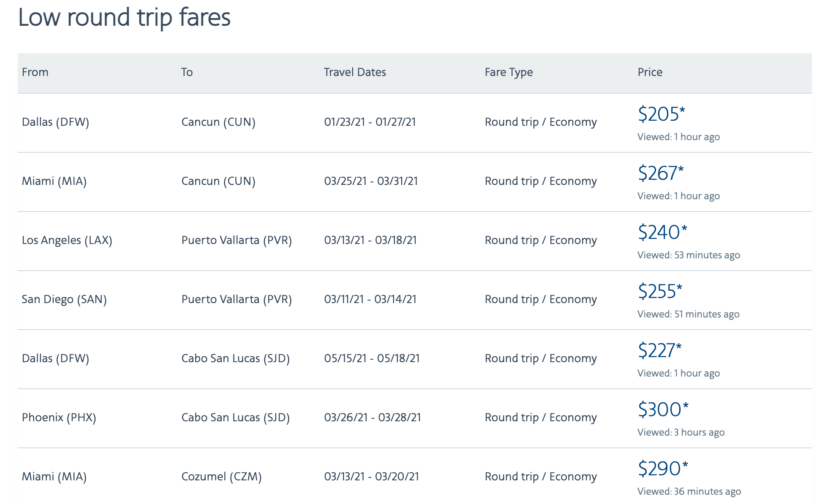Click travel dates 05/15/21 - 05/18/21
The image size is (822, 504).
372,358
